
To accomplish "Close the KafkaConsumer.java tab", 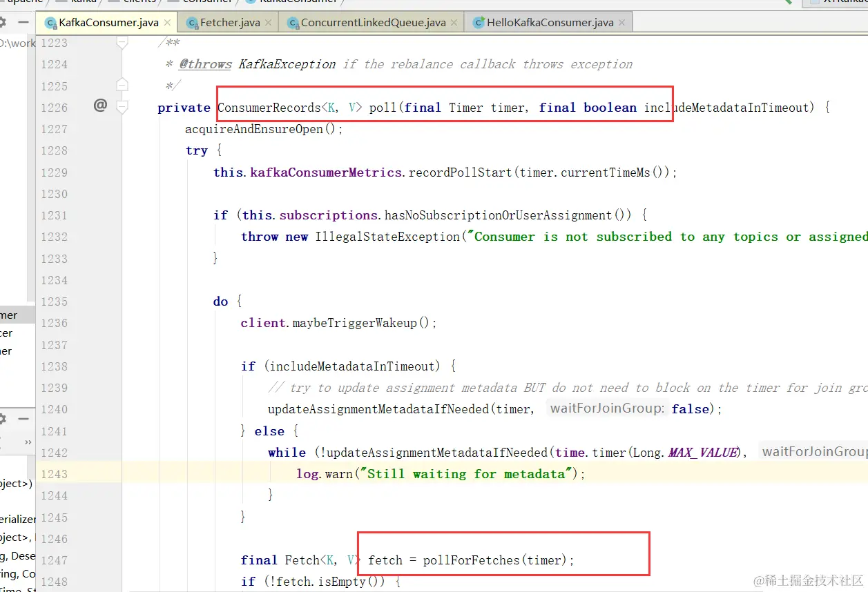I will [167, 23].
